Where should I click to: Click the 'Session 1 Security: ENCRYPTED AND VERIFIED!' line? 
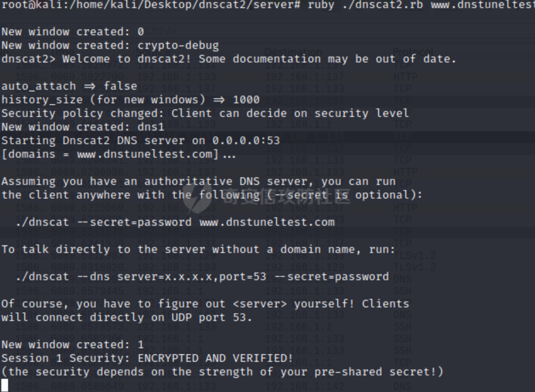point(147,358)
